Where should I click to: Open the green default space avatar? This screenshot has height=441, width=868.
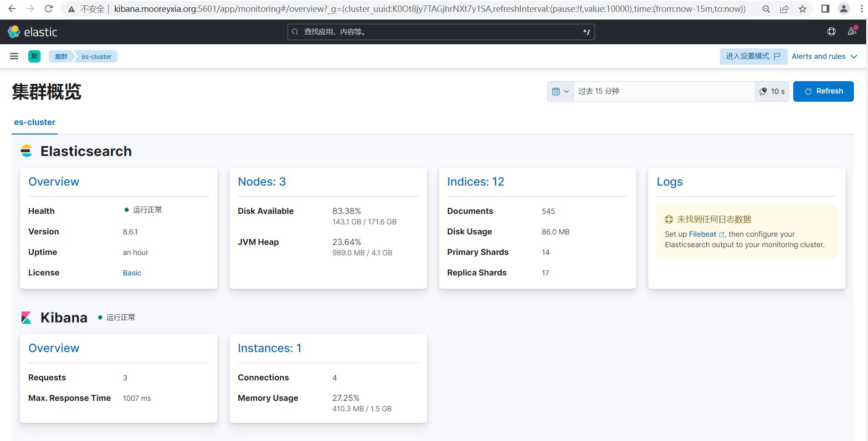point(34,56)
